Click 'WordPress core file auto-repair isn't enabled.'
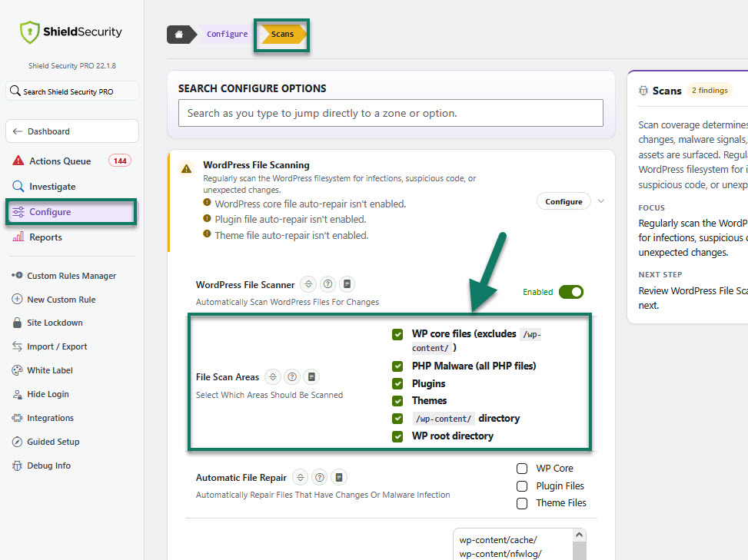 coord(310,204)
